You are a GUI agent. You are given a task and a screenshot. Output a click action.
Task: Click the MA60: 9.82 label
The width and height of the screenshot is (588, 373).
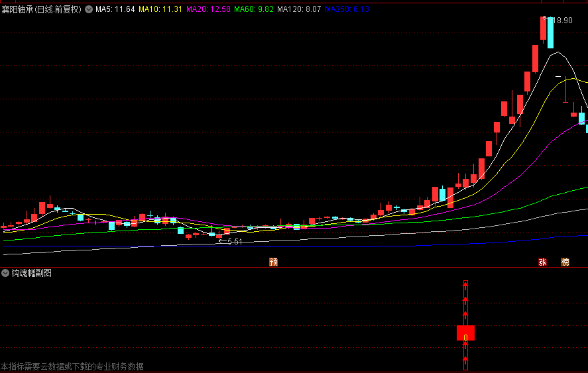pyautogui.click(x=254, y=9)
